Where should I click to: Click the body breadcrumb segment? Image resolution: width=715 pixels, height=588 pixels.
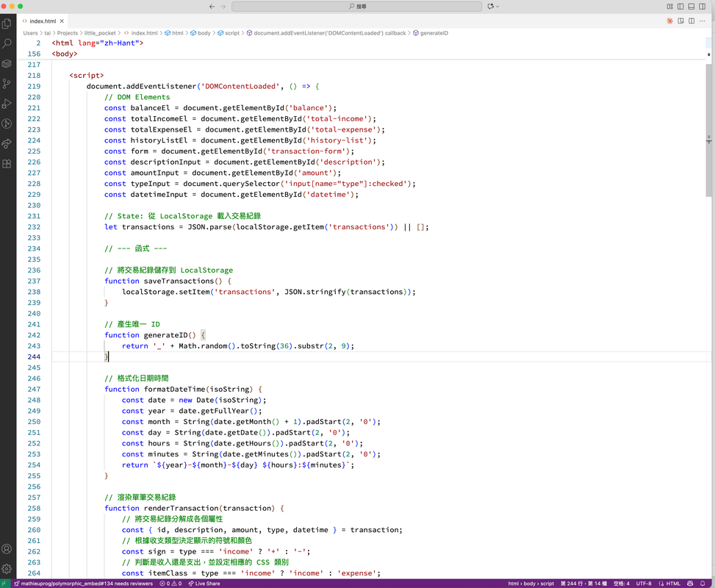(x=204, y=33)
